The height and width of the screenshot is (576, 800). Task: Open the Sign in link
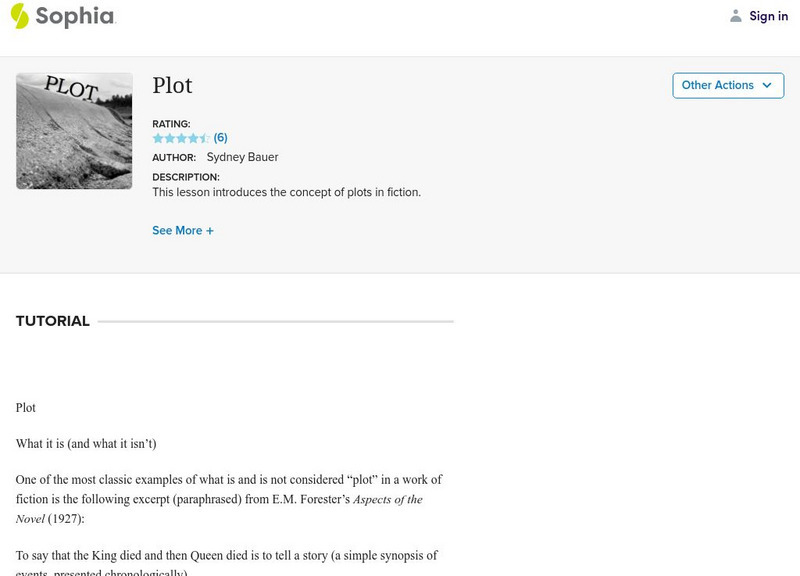click(x=768, y=16)
